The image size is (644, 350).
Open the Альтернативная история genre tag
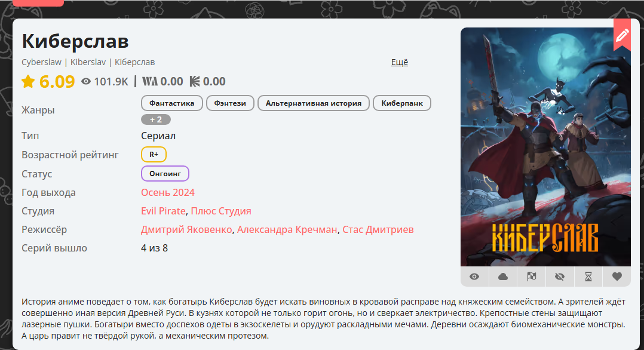[314, 103]
